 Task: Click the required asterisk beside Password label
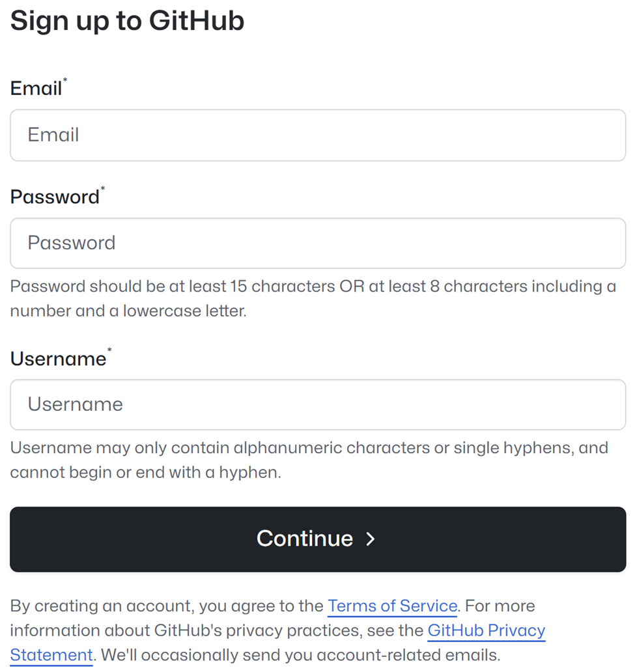(103, 188)
